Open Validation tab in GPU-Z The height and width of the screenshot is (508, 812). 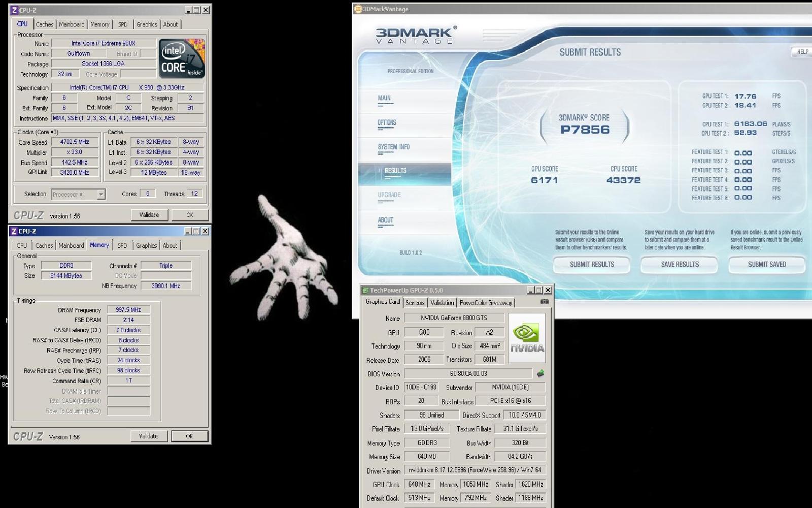pos(442,303)
